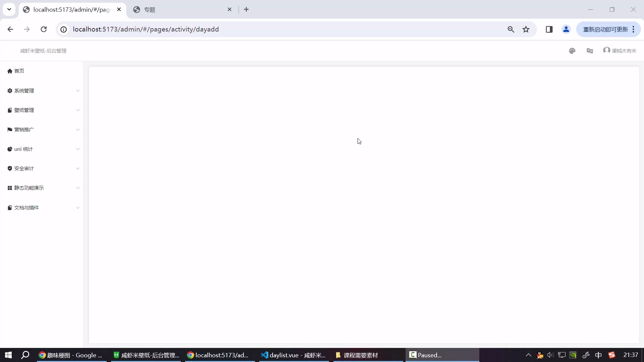
Task: Open Chrome side panel icon
Action: 549,29
